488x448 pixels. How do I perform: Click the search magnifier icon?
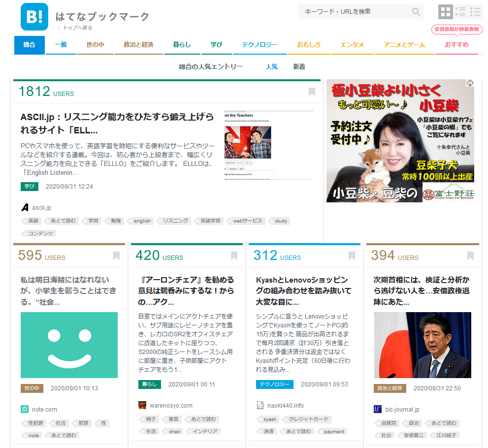[x=416, y=12]
